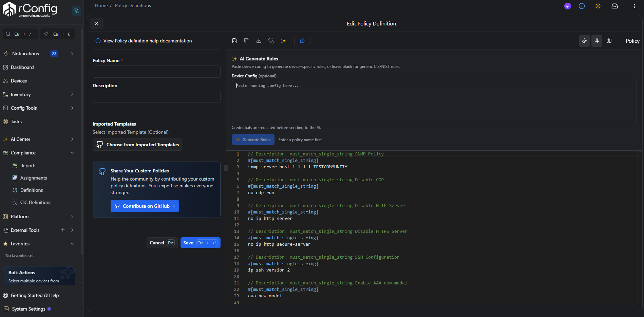Collapse the Favorites section chevron
This screenshot has height=317, width=644.
[72, 244]
